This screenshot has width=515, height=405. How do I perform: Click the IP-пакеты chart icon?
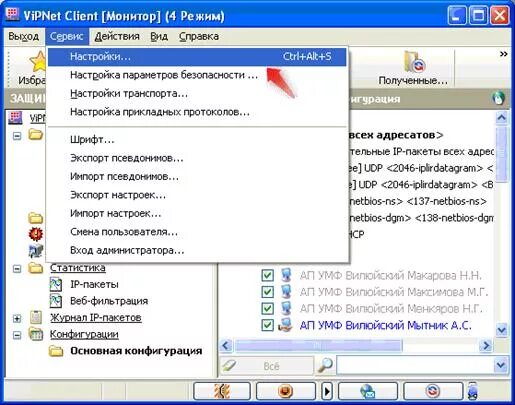pos(56,284)
